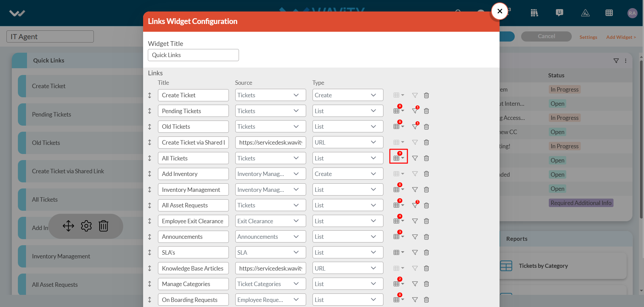
Task: Open the tickets table kebab menu
Action: tap(625, 61)
